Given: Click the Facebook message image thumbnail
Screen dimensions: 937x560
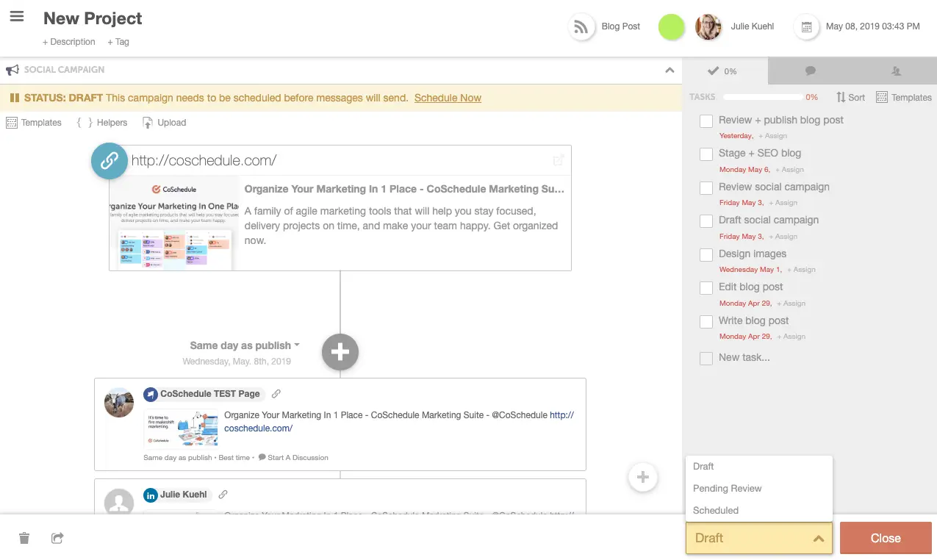Looking at the screenshot, I should click(x=181, y=429).
